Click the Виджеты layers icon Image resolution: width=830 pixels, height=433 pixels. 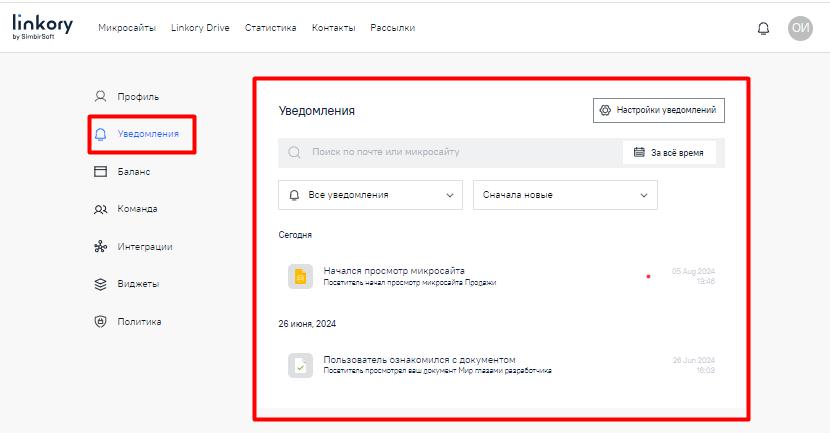[100, 284]
